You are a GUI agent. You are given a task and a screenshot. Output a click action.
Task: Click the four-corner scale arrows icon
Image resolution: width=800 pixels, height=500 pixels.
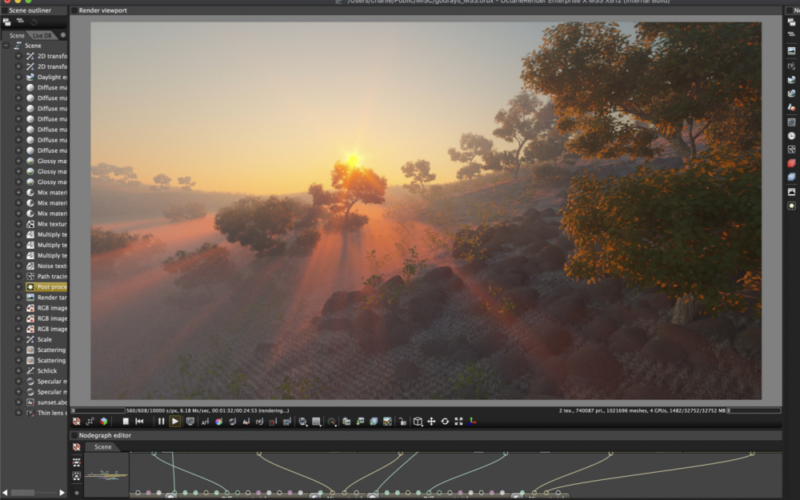pyautogui.click(x=459, y=421)
